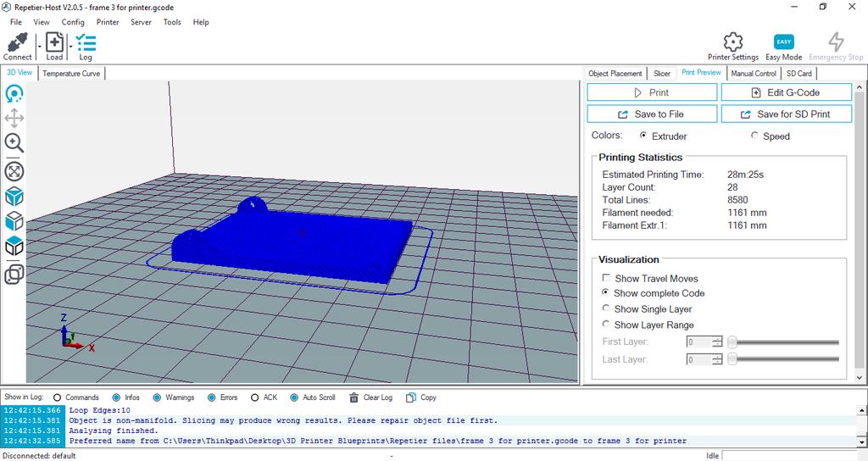Viewport: 868px width, 461px height.
Task: Open Printer Settings gear icon
Action: pos(733,42)
